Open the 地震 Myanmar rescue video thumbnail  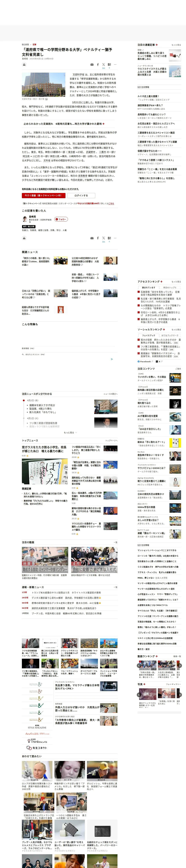pos(45,560)
